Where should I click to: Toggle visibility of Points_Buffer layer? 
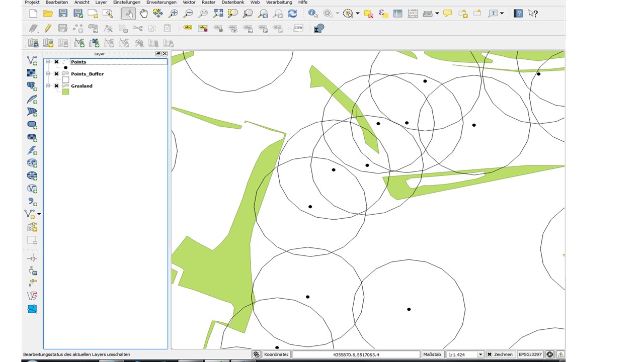(x=56, y=74)
